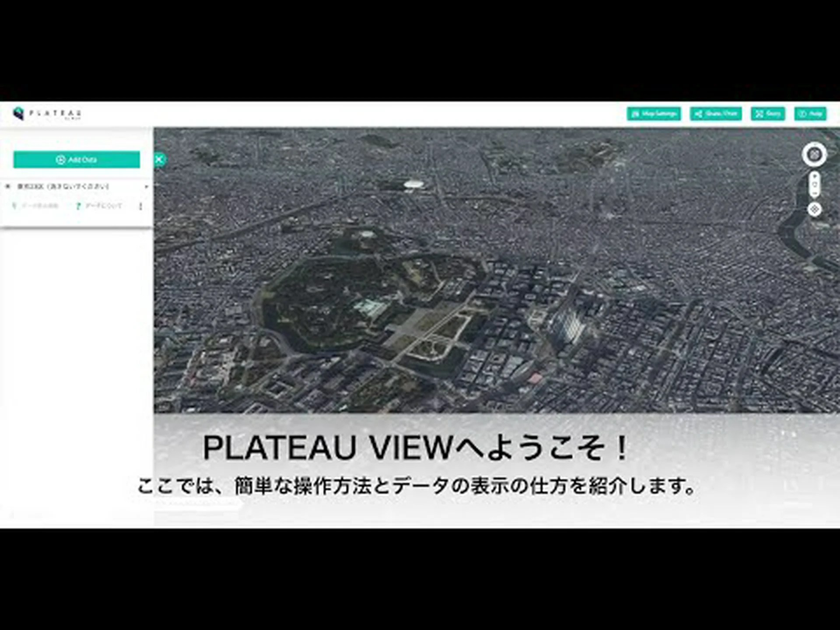Zoom out with the minus control
This screenshot has height=630, width=840.
pos(814,193)
